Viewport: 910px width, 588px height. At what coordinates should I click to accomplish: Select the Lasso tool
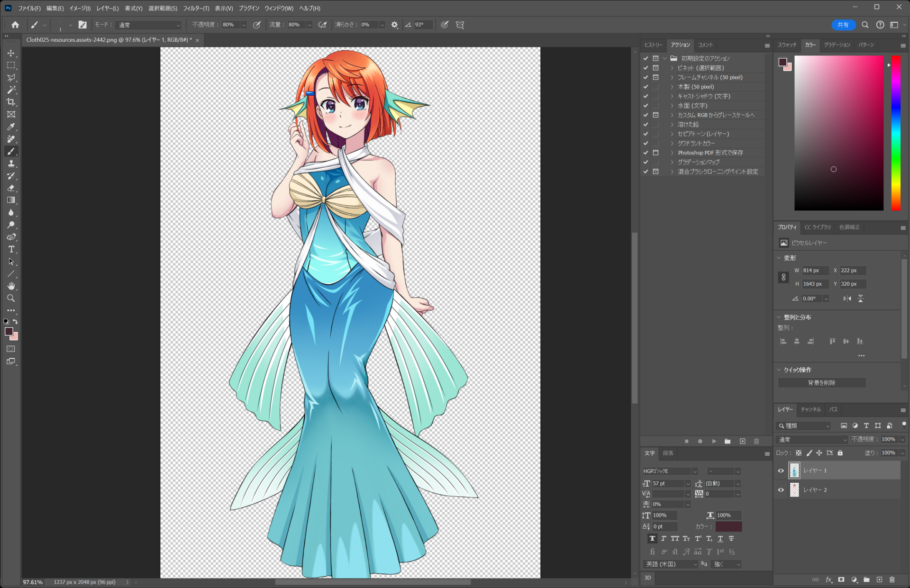click(x=11, y=78)
